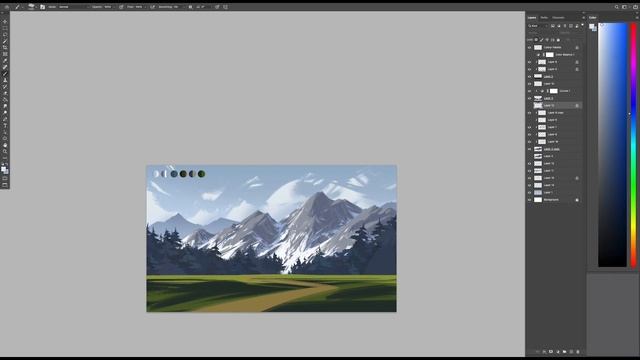The image size is (640, 360).
Task: Select the Crop tool
Action: coord(5,48)
